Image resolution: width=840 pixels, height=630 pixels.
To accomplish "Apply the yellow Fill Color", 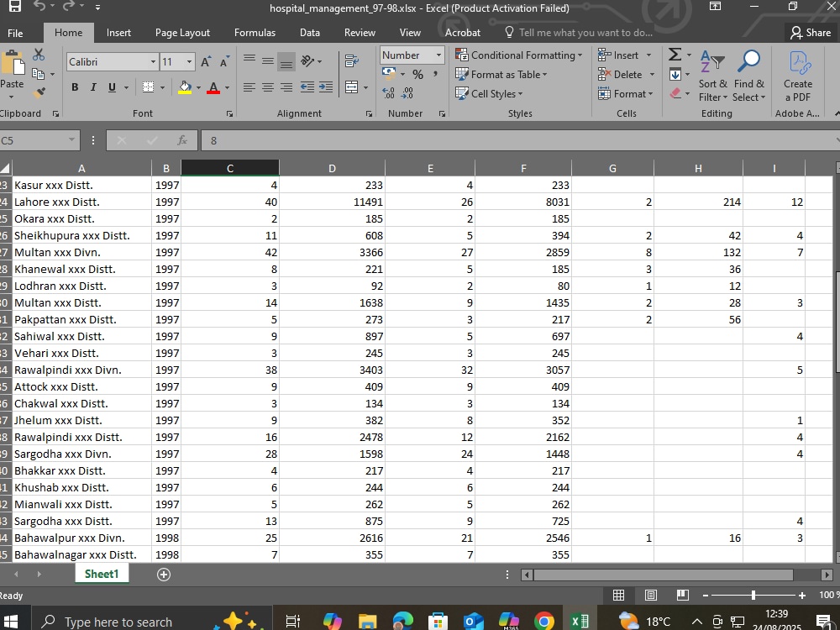I will coord(185,87).
